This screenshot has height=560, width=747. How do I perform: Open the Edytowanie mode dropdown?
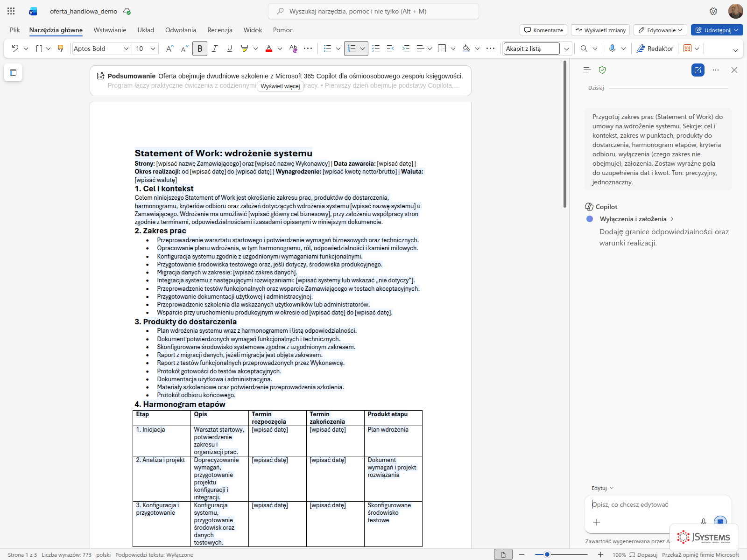660,30
